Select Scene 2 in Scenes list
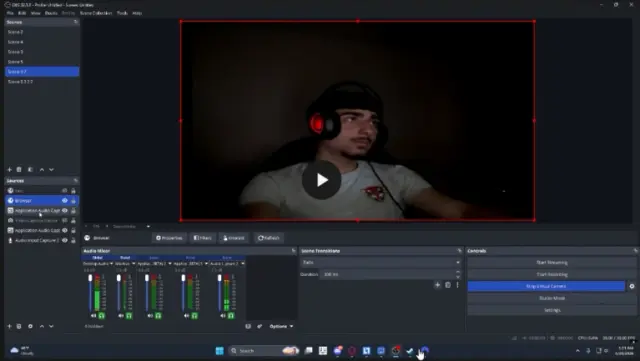 point(42,32)
